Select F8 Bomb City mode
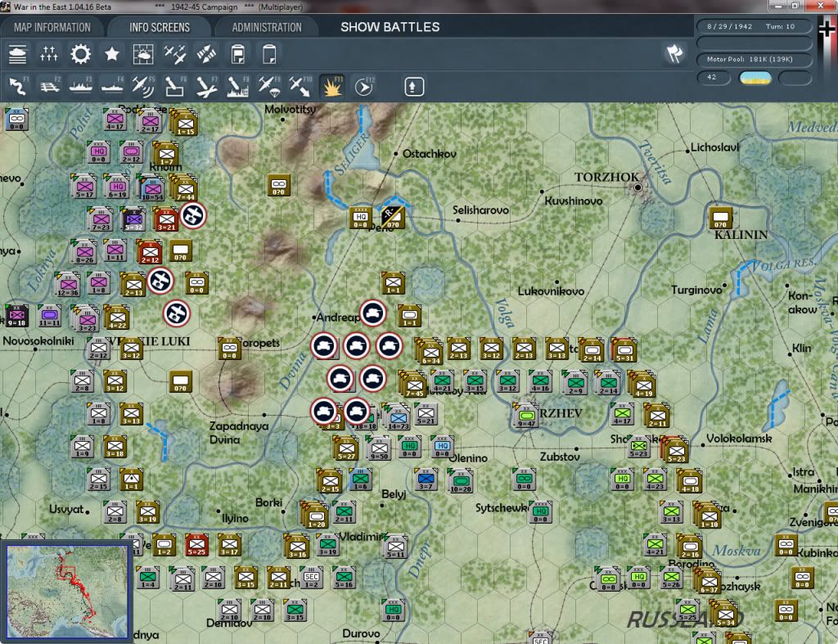 (238, 86)
